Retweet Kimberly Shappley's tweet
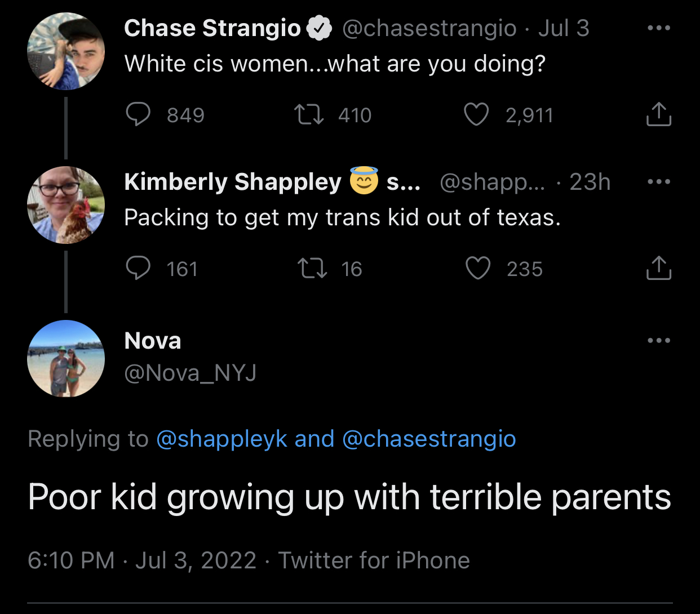The height and width of the screenshot is (614, 700). click(312, 268)
